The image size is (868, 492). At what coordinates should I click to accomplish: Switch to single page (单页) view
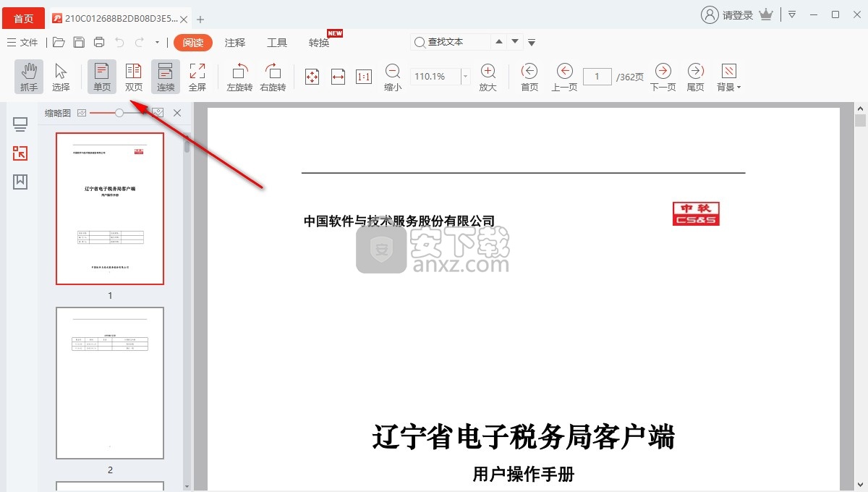pyautogui.click(x=102, y=77)
